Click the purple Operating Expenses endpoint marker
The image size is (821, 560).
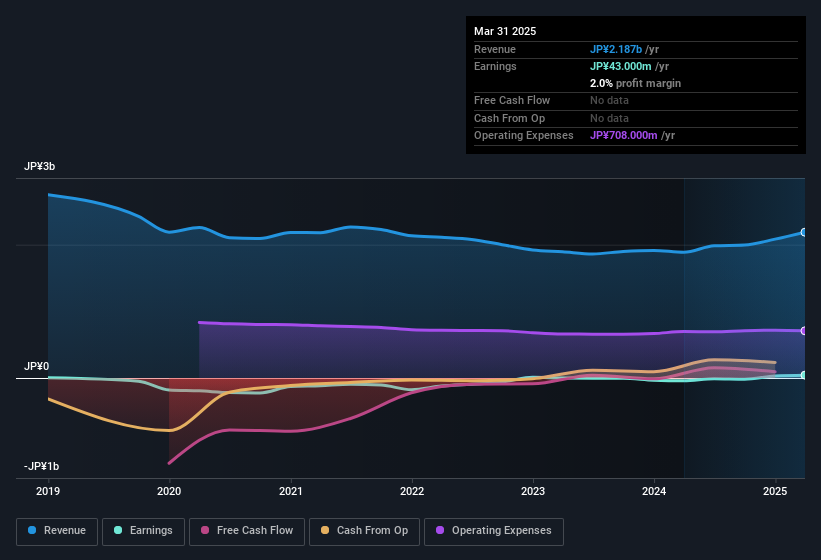pyautogui.click(x=804, y=331)
